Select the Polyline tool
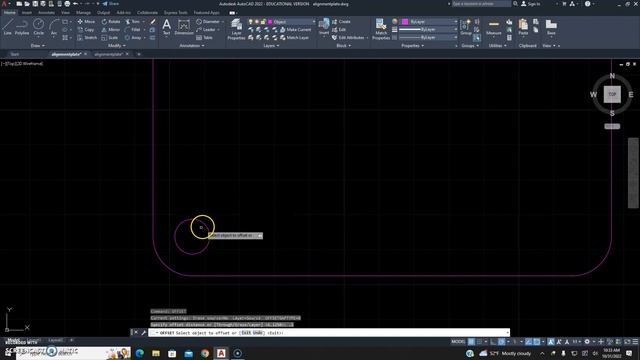The width and height of the screenshot is (640, 360). (x=22, y=27)
